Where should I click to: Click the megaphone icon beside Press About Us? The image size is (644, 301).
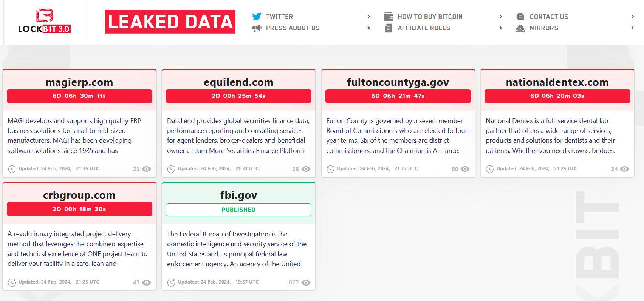[x=257, y=28]
